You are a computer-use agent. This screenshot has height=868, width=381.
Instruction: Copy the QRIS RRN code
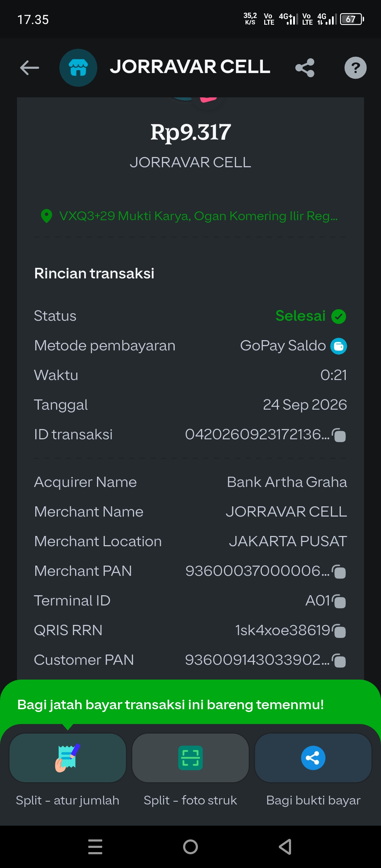coord(339,631)
